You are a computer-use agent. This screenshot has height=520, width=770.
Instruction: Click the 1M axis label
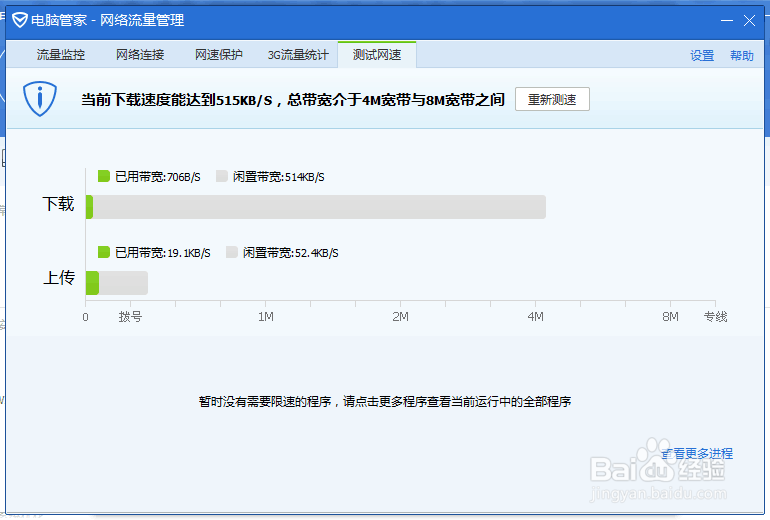[266, 317]
